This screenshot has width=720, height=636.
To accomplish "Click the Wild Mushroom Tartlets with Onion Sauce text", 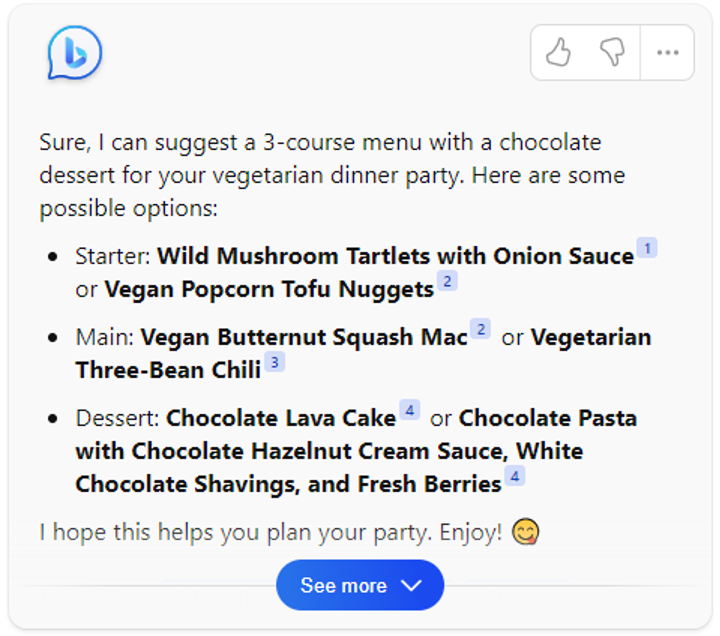I will 395,257.
